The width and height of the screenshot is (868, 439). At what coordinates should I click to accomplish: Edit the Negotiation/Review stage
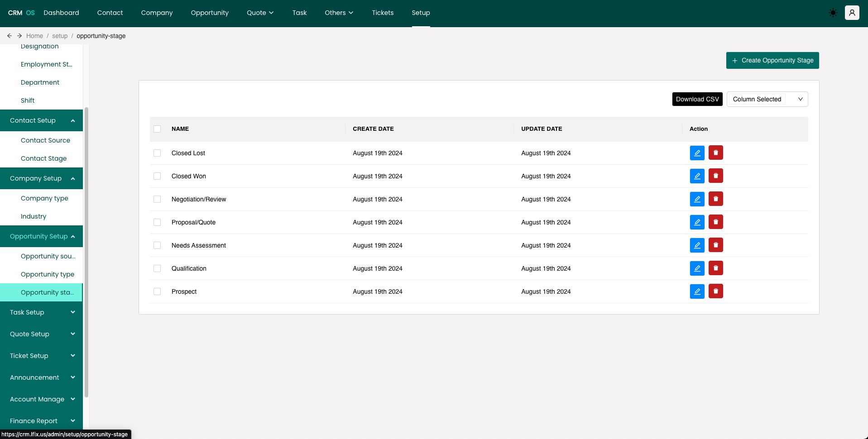[x=697, y=199]
